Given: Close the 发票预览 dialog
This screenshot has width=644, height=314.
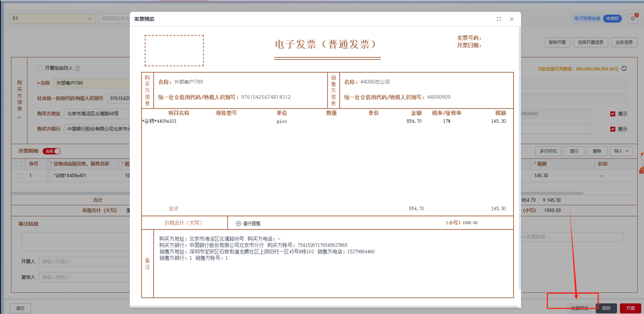Looking at the screenshot, I should coord(512,19).
